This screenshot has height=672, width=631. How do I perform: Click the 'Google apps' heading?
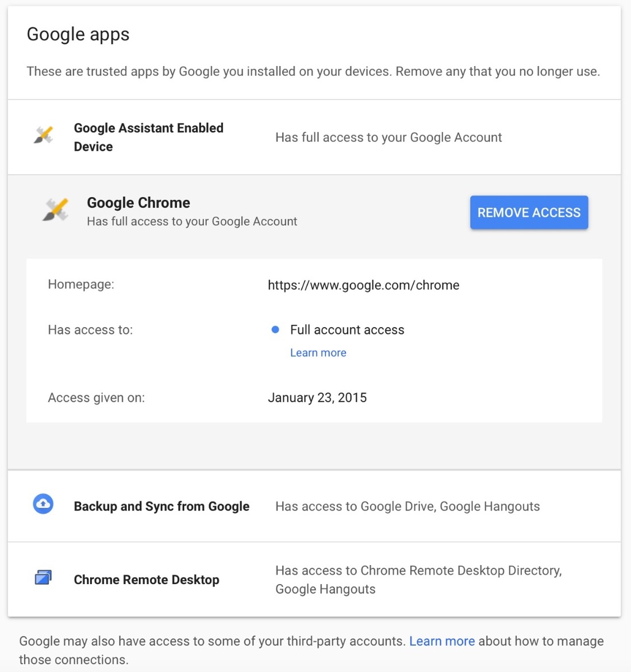78,34
